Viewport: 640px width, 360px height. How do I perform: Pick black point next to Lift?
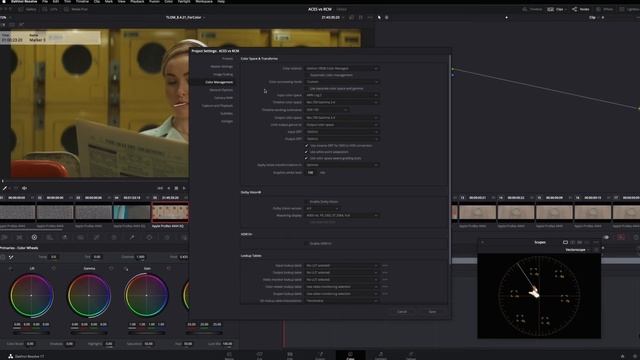[x=10, y=269]
